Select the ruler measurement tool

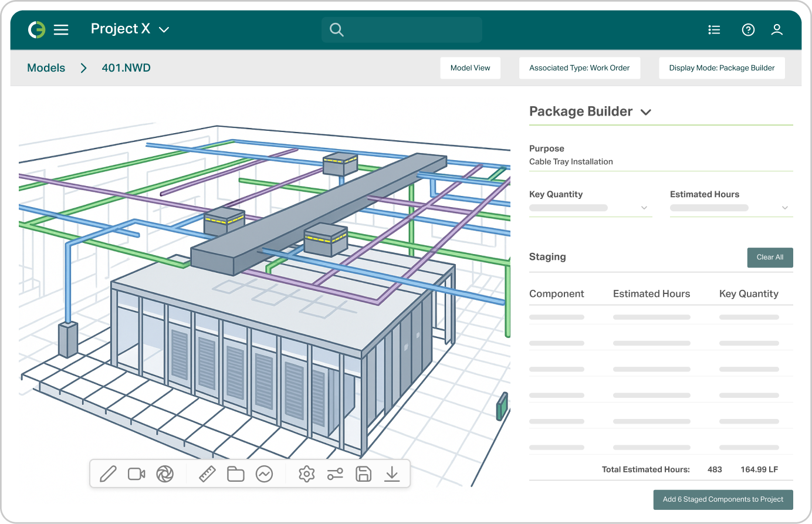(207, 474)
